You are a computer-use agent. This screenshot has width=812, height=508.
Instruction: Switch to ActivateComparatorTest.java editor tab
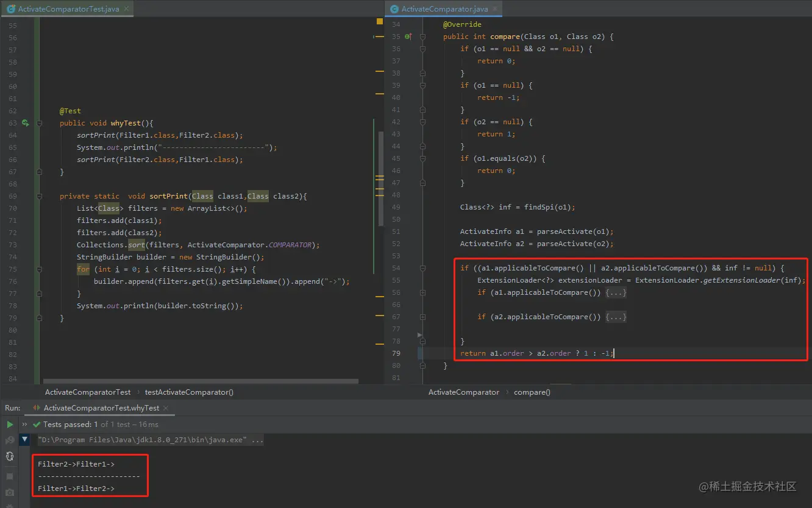(x=68, y=9)
